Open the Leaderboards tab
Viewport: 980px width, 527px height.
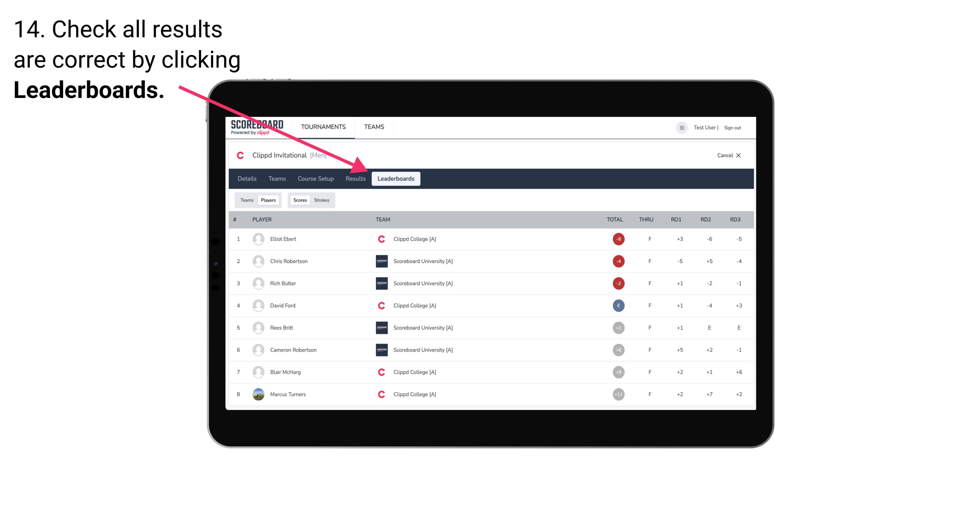(x=396, y=179)
